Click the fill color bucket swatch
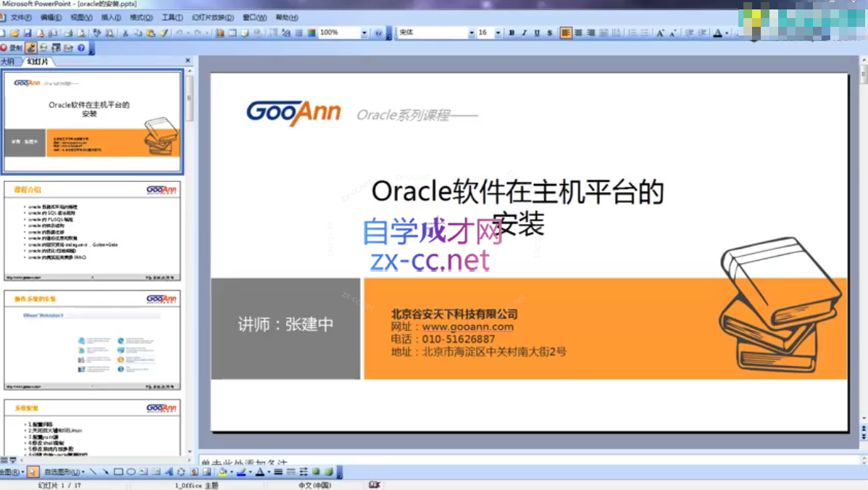This screenshot has height=490, width=868. point(222,472)
